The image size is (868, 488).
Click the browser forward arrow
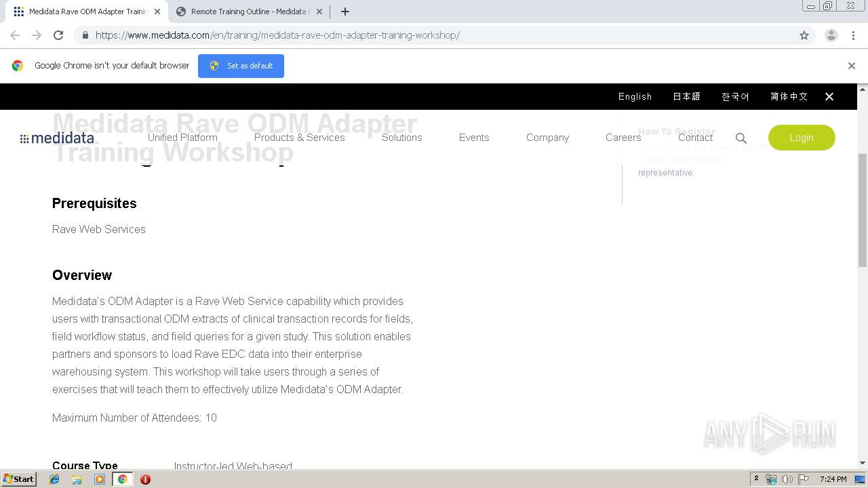click(37, 35)
